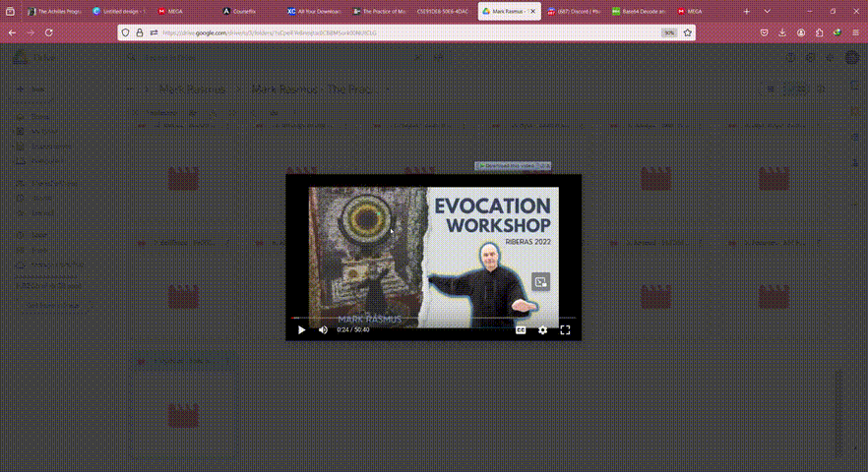Click the site security padlock icon
Image resolution: width=868 pixels, height=472 pixels.
click(x=140, y=32)
